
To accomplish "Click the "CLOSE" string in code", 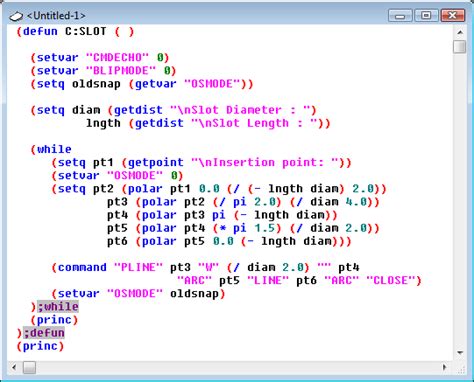I will (391, 281).
